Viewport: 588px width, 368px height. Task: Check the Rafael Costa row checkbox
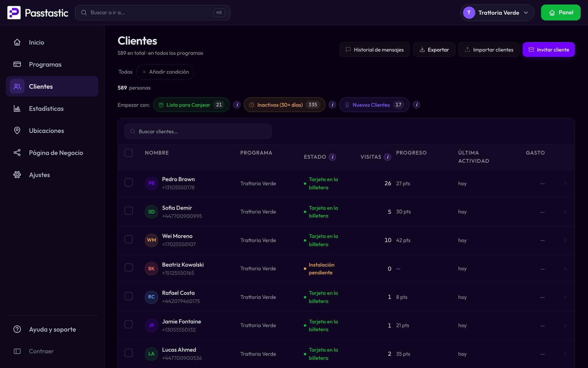[x=128, y=296]
